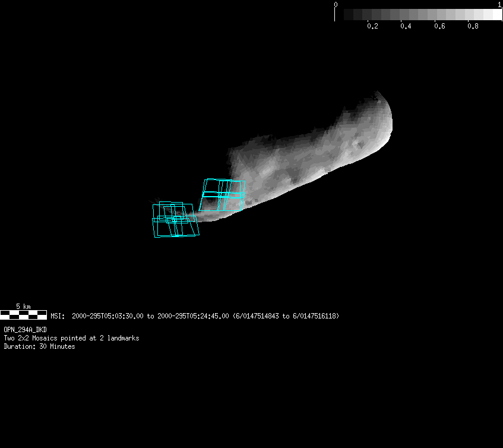Click the lower-left cyan mosaic footprint
This screenshot has width=503, height=448.
coord(175,219)
